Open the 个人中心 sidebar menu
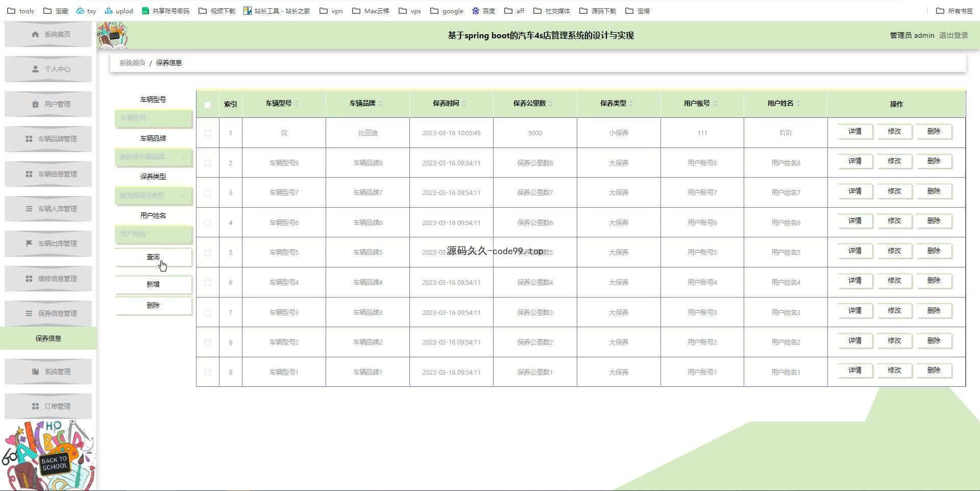The image size is (980, 491). coord(48,69)
